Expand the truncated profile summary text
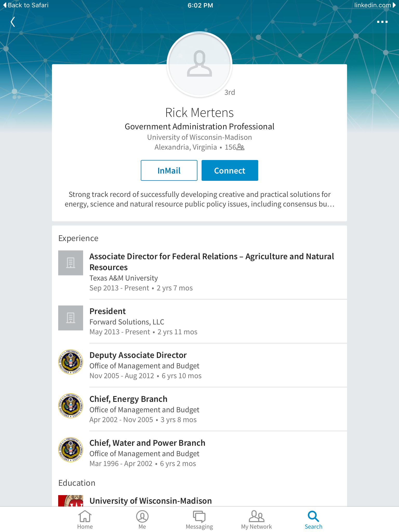This screenshot has height=532, width=399. pos(199,199)
